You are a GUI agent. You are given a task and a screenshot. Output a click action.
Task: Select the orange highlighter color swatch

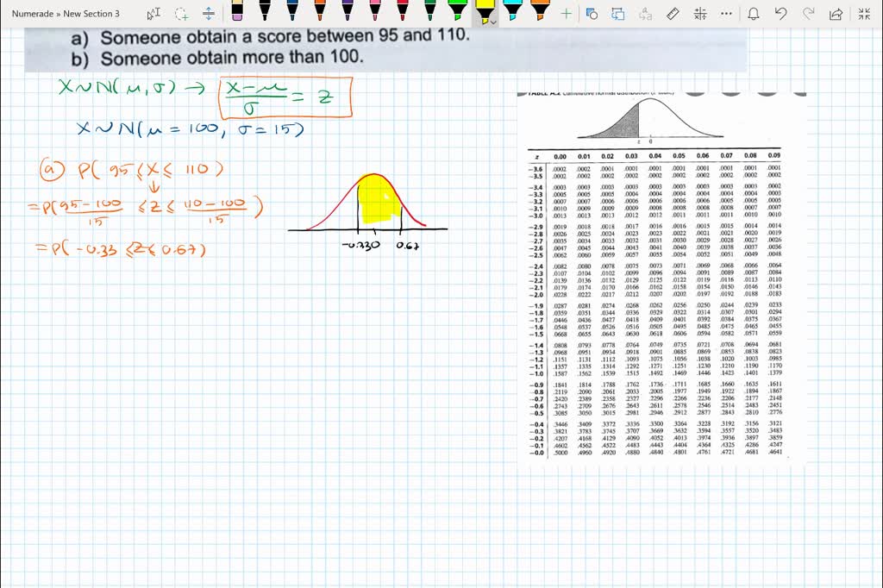(x=539, y=15)
